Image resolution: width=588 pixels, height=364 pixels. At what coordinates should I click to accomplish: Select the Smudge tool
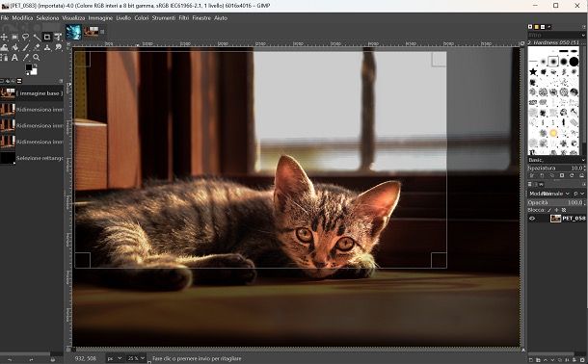pyautogui.click(x=58, y=47)
